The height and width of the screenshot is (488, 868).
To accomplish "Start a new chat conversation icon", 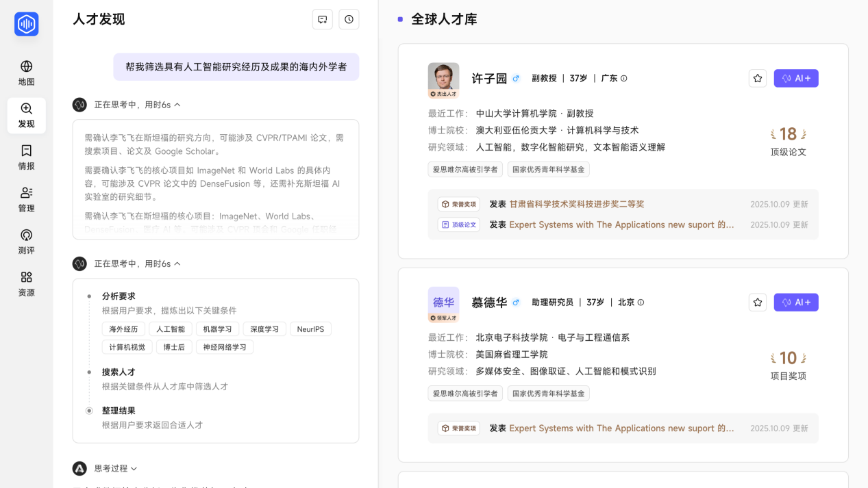I will point(322,20).
